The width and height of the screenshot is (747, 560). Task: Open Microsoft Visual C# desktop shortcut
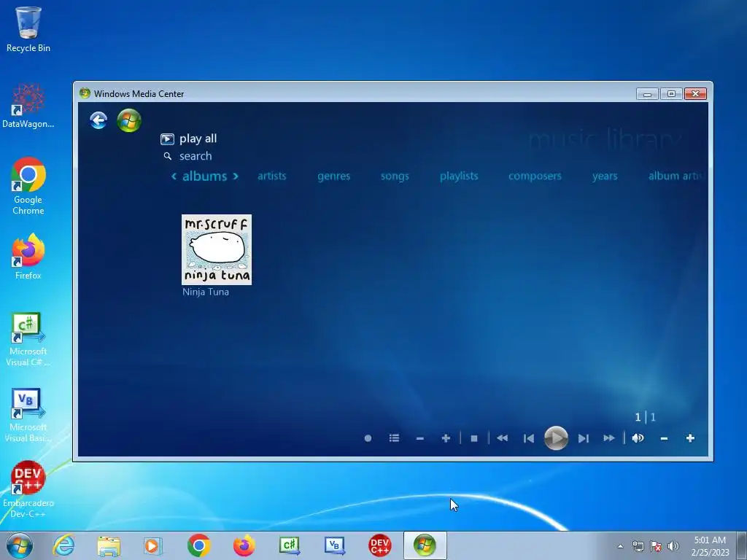click(x=28, y=340)
